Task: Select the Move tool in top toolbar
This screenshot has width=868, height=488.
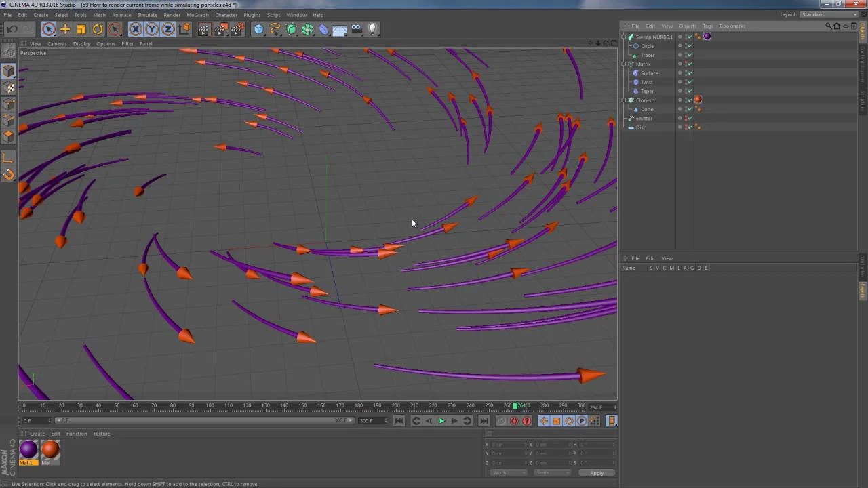Action: pyautogui.click(x=65, y=29)
